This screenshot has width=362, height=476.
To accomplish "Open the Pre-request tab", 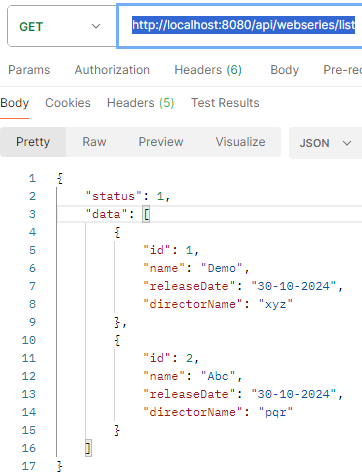I will pyautogui.click(x=342, y=70).
